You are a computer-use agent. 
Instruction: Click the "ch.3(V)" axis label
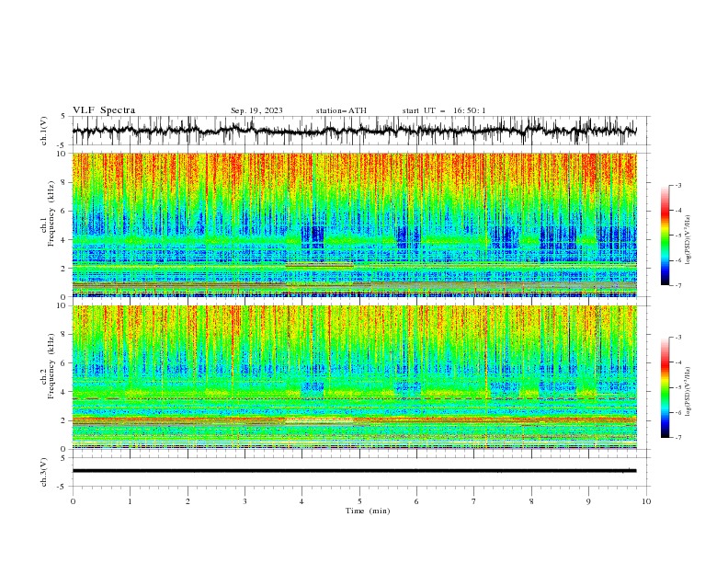tap(44, 472)
